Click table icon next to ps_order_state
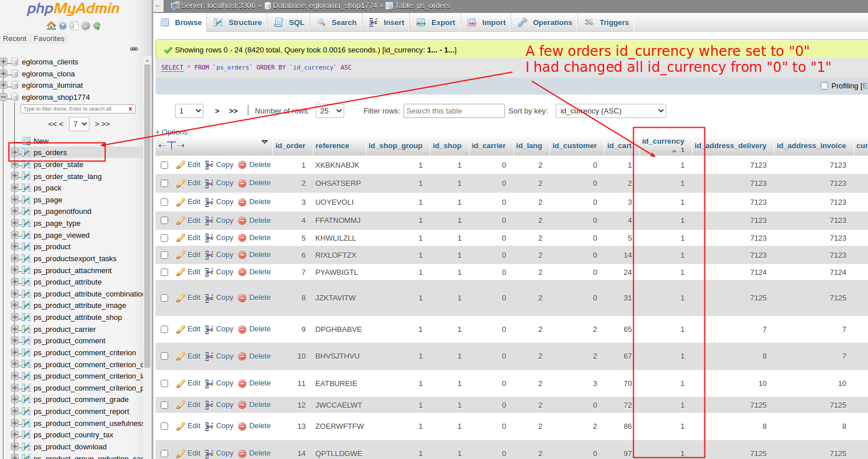Image resolution: width=868 pixels, height=459 pixels. pyautogui.click(x=26, y=165)
